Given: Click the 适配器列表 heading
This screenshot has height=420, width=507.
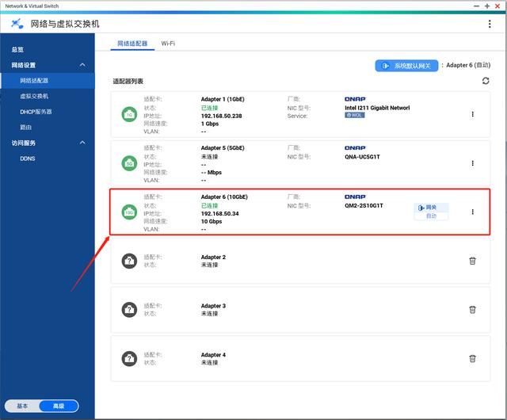Looking at the screenshot, I should [x=128, y=81].
